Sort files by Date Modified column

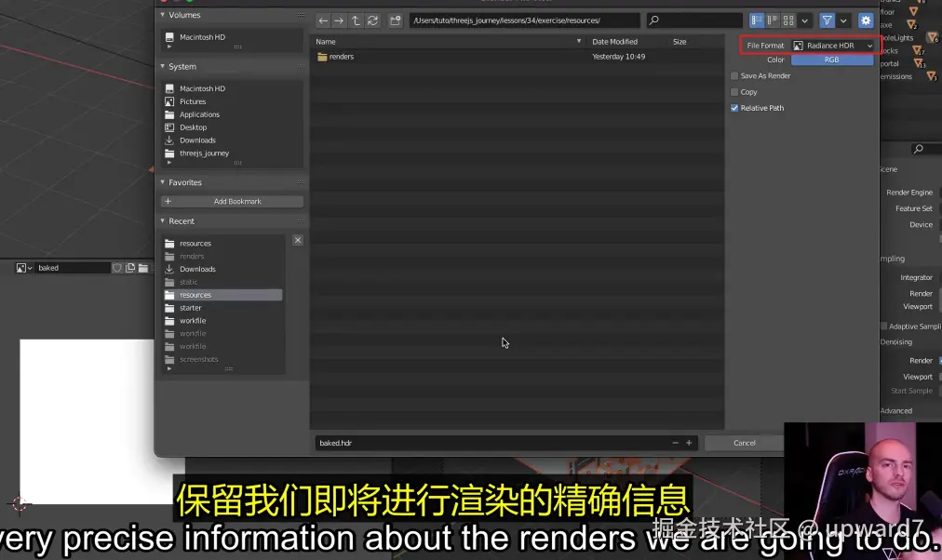tap(614, 42)
